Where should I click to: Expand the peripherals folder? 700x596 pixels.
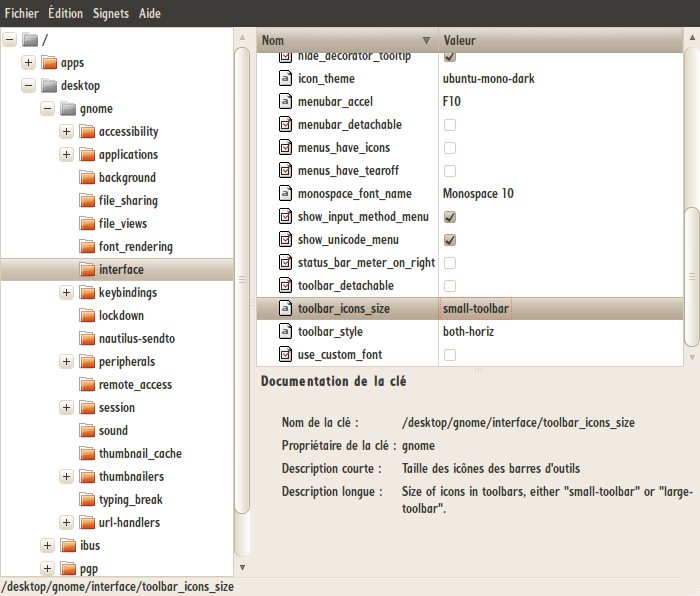click(x=67, y=361)
